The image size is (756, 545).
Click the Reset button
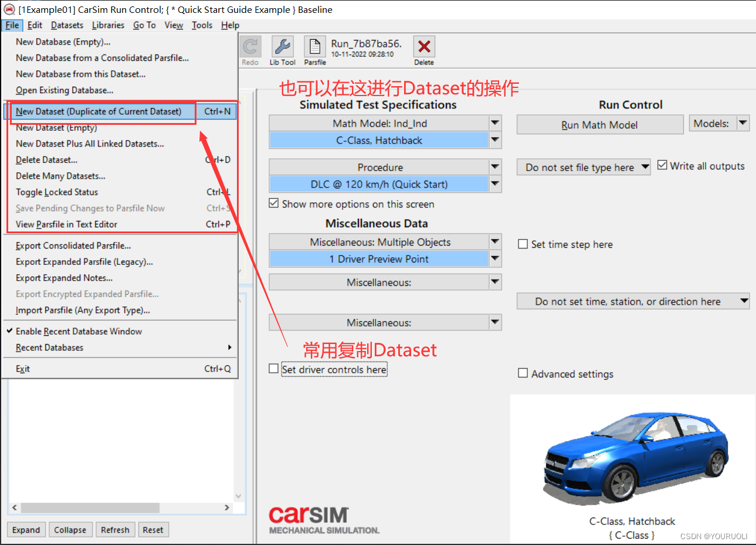click(153, 529)
